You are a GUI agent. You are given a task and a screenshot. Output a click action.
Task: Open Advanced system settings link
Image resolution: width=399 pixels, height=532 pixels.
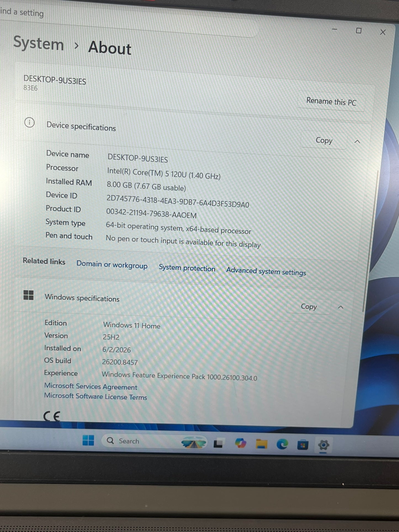(266, 271)
